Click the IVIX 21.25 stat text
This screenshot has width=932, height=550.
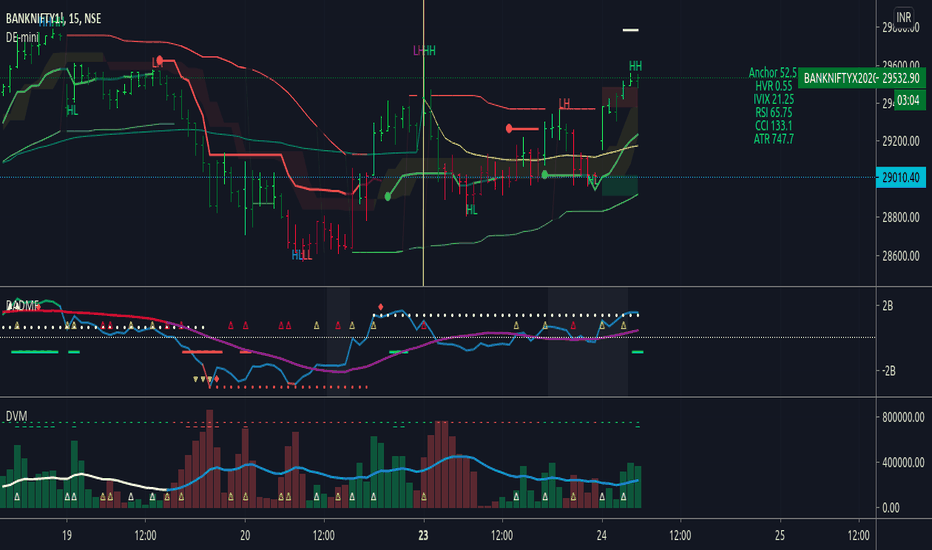click(773, 99)
